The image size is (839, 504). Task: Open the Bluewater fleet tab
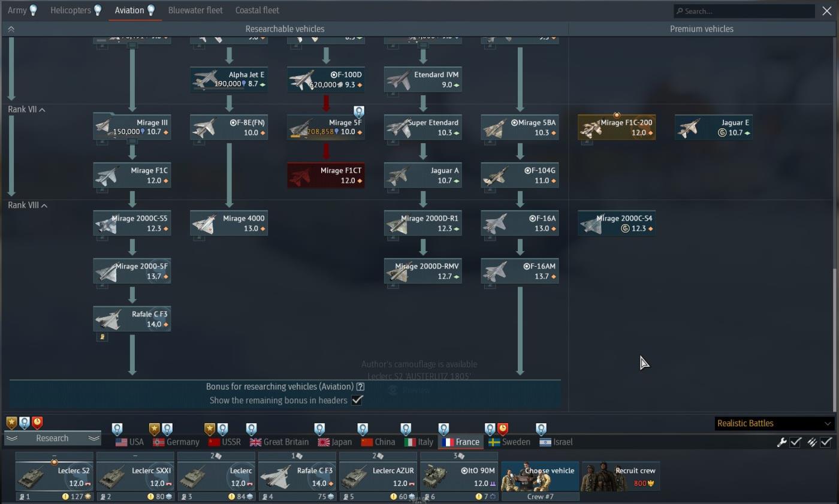[195, 10]
